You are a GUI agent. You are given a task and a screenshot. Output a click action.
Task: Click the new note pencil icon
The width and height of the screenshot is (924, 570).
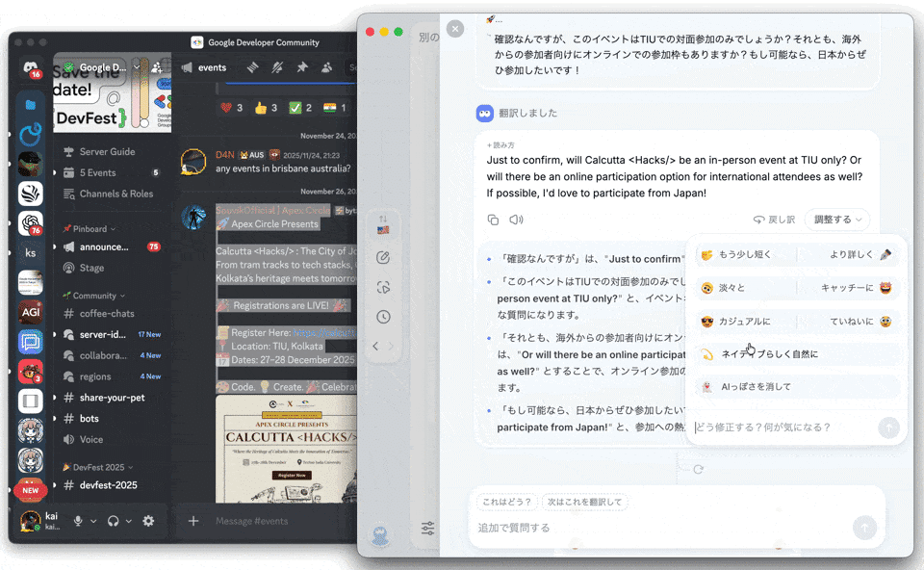(383, 258)
